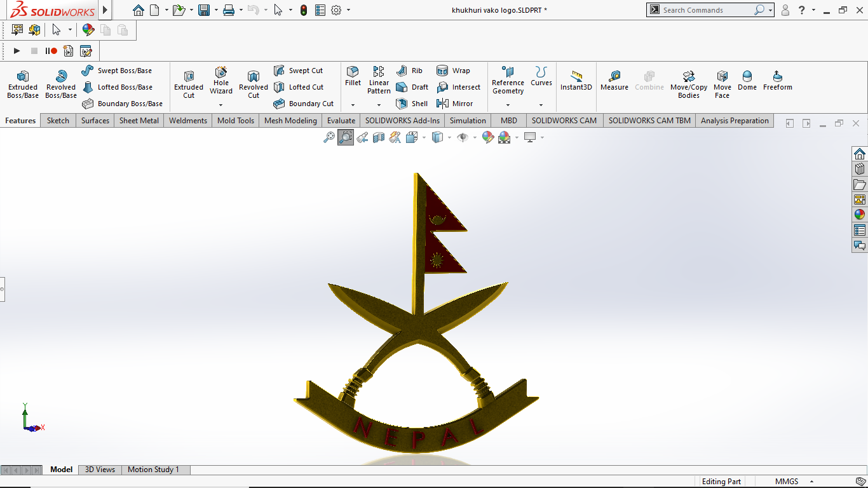Open Custom Properties task pane tab

pyautogui.click(x=860, y=230)
